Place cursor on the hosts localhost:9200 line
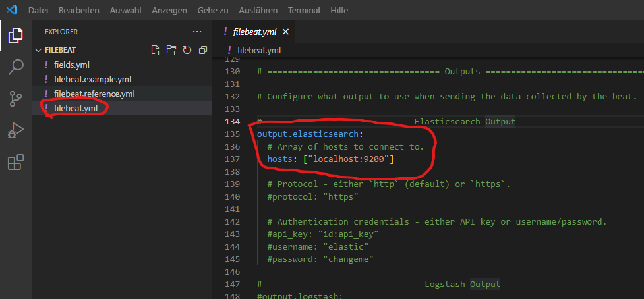This screenshot has height=299, width=644. 330,159
